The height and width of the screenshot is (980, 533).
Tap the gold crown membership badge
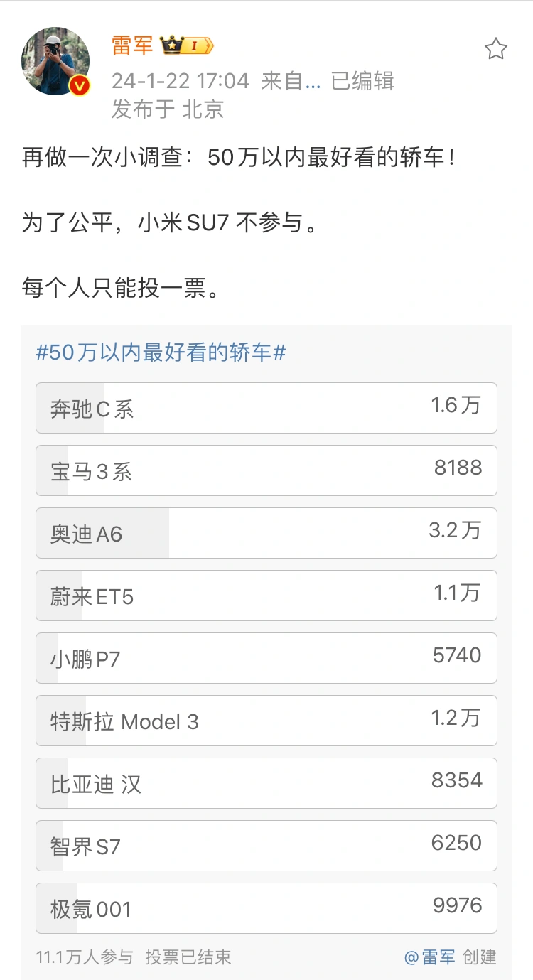click(x=187, y=47)
